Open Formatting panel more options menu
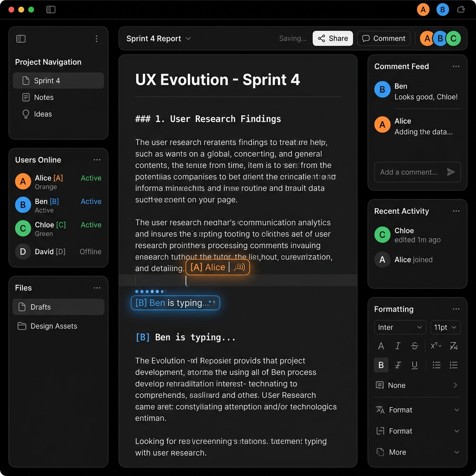 point(456,309)
